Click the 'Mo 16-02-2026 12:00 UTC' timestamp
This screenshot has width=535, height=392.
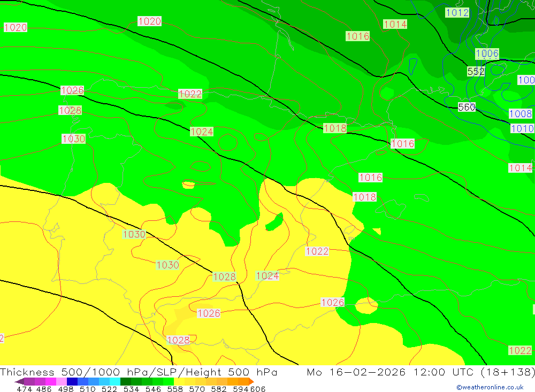click(x=392, y=372)
